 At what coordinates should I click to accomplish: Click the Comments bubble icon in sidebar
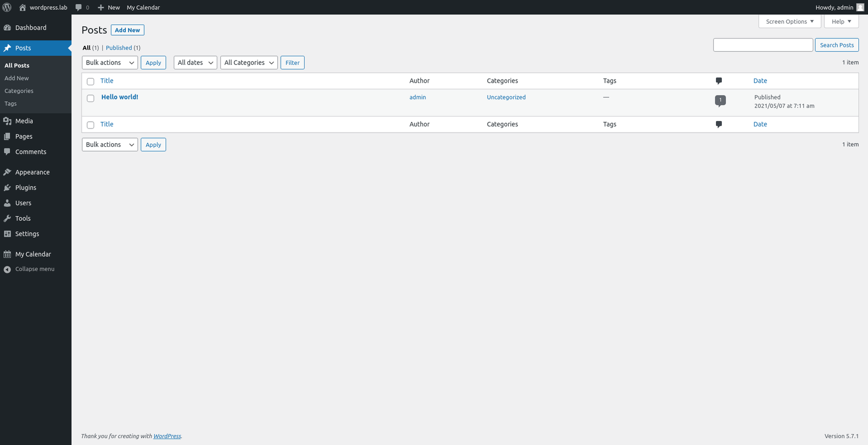[7, 152]
